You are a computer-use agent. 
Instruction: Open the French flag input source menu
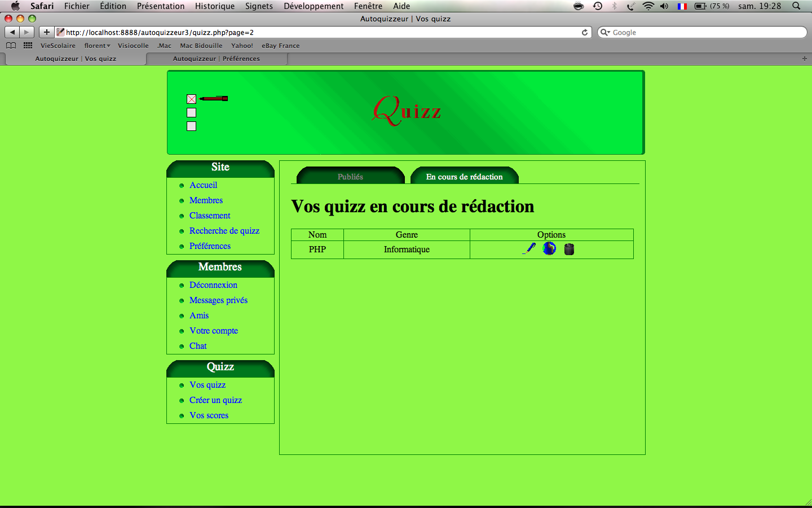pos(682,6)
